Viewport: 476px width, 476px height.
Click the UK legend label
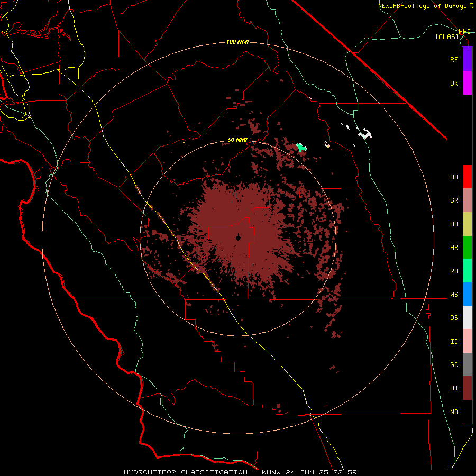(454, 83)
